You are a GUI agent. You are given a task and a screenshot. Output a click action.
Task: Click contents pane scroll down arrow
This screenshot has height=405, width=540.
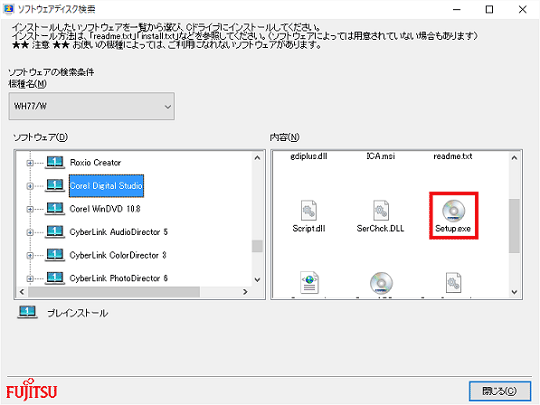(515, 292)
